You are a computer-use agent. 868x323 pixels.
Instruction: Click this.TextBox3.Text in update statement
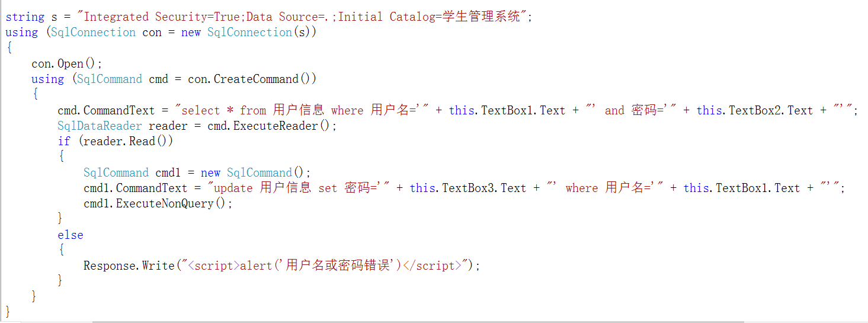coord(467,188)
